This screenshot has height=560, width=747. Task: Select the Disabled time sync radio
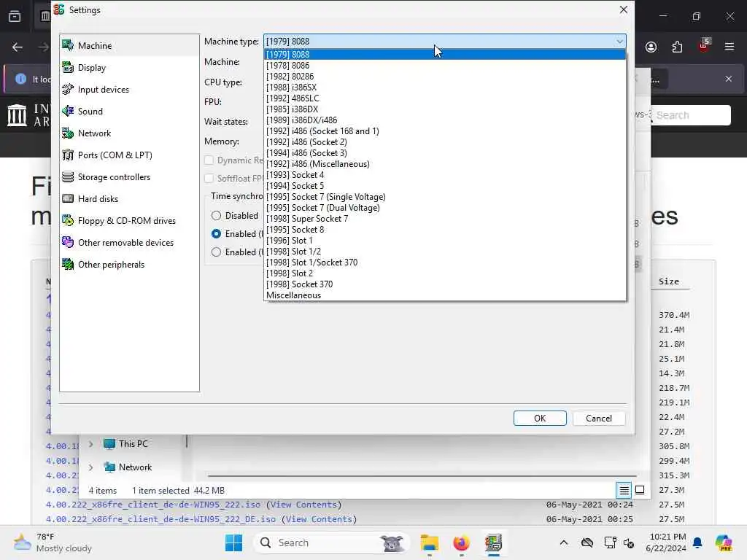pyautogui.click(x=216, y=216)
